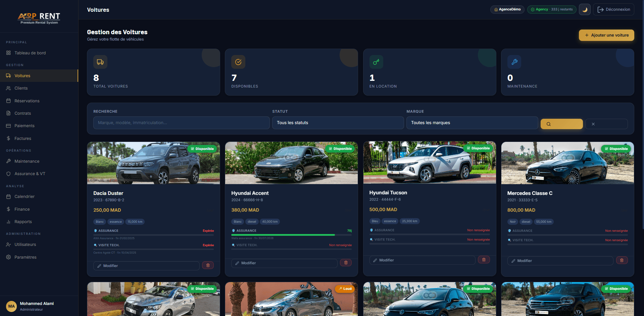Open the Mercedes Classe C photo
The height and width of the screenshot is (316, 644).
pyautogui.click(x=567, y=163)
